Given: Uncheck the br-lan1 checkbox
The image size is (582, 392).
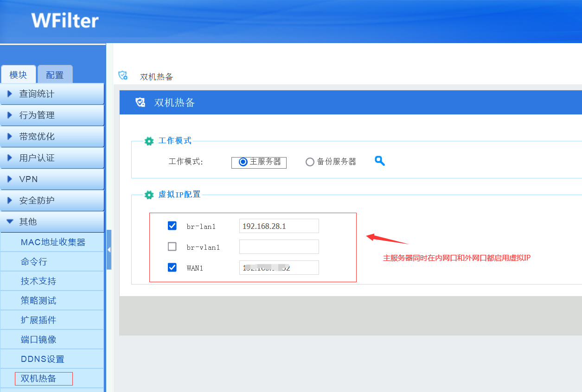Looking at the screenshot, I should coord(172,226).
